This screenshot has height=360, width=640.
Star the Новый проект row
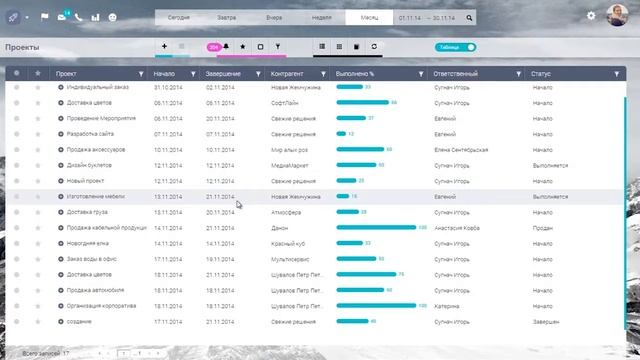coord(38,181)
